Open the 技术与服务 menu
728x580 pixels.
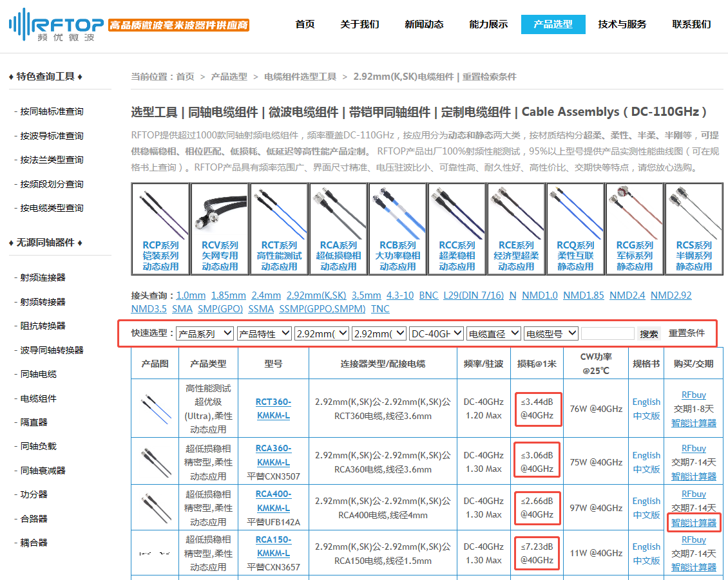pos(621,24)
